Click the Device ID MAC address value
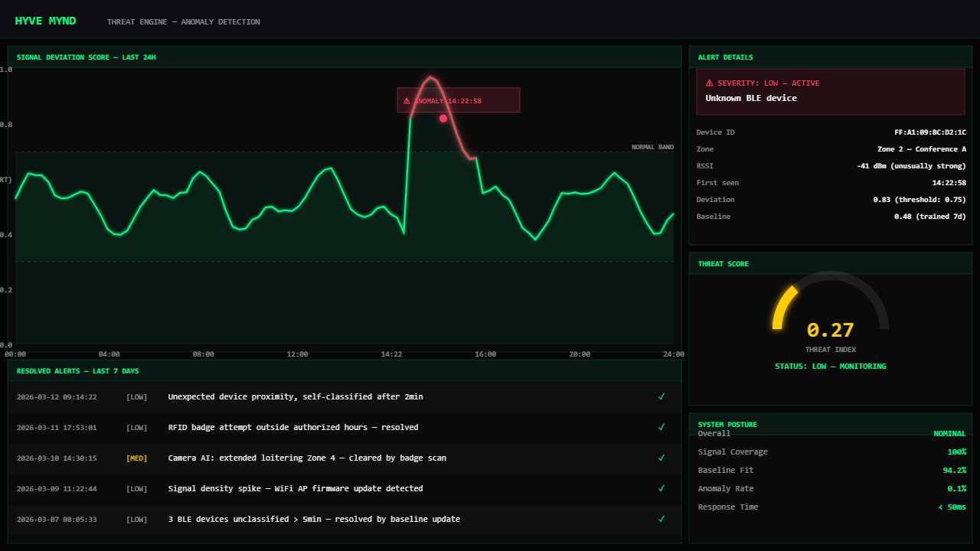Screen dimensions: 980x551 929,132
